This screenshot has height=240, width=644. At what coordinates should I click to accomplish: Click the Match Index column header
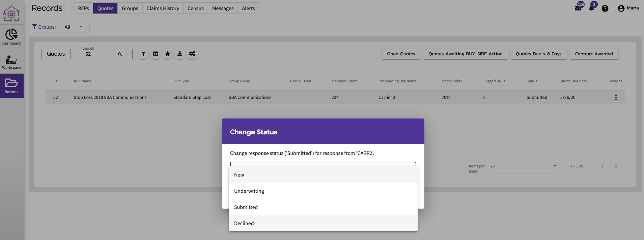coord(452,81)
